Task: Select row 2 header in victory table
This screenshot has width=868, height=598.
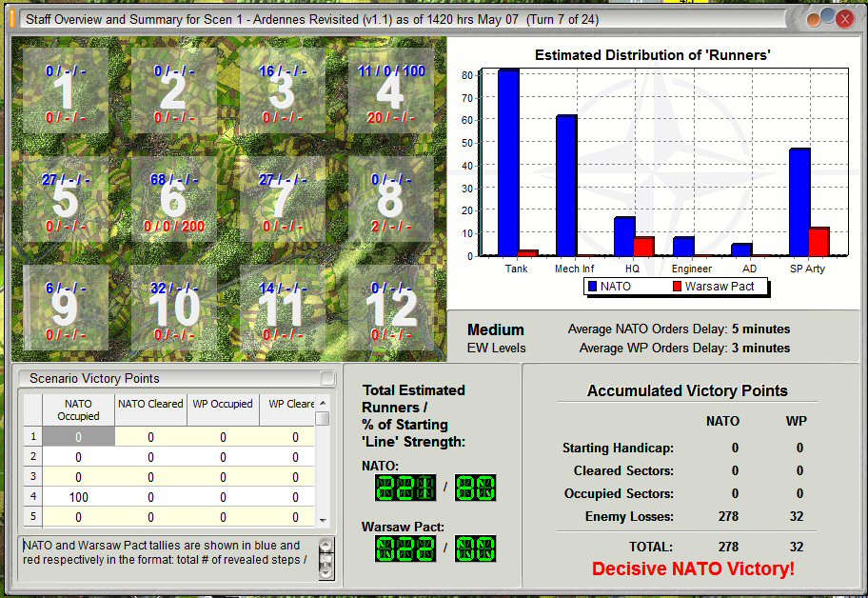Action: (33, 456)
